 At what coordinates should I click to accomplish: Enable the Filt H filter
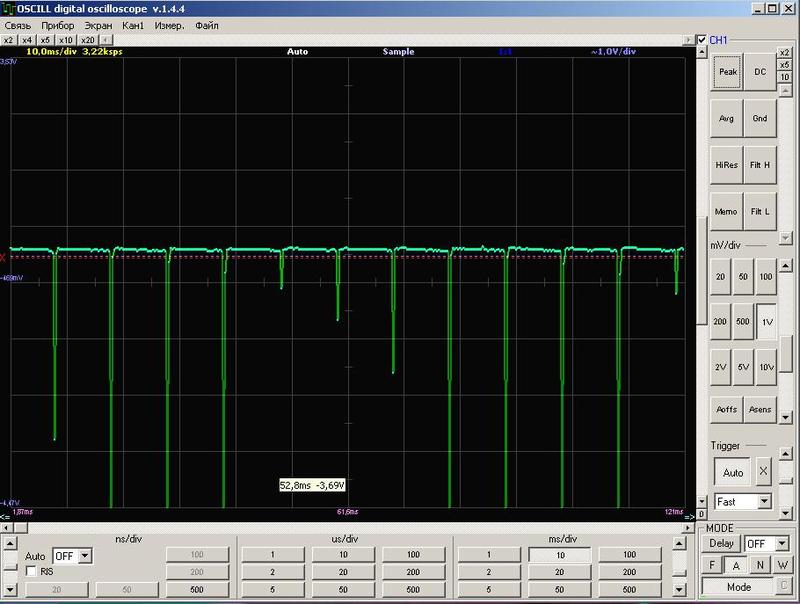tap(760, 165)
